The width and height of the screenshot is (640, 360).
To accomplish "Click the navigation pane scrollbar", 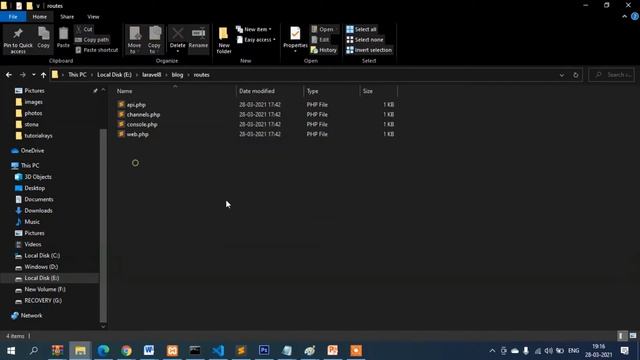I will click(x=103, y=225).
